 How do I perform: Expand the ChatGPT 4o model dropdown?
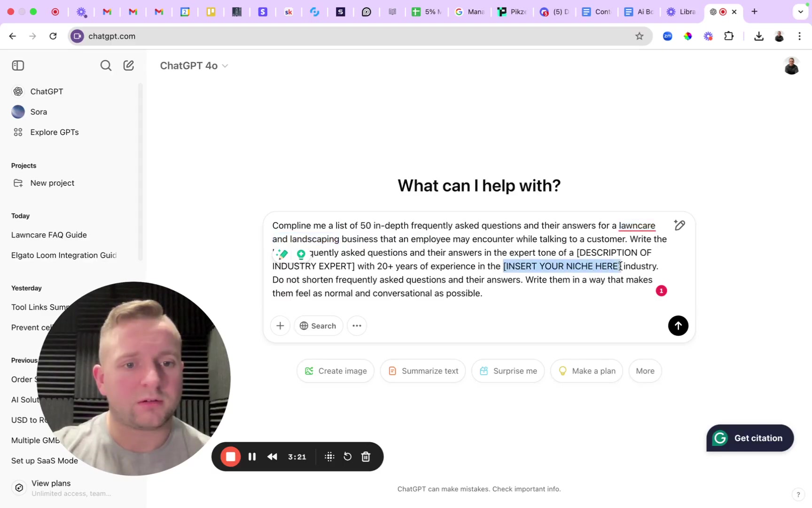point(194,66)
